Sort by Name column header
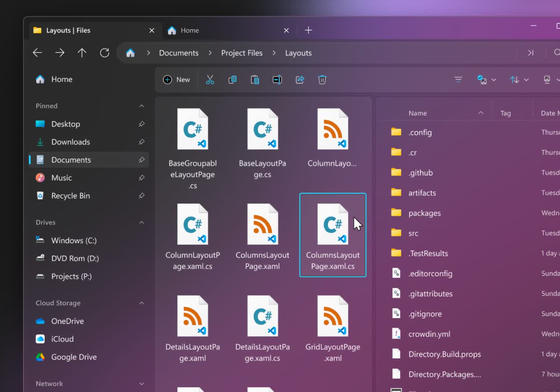 [x=417, y=113]
